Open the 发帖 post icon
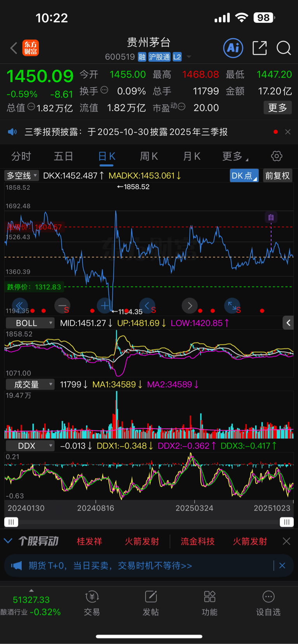The image size is (298, 644). (151, 604)
